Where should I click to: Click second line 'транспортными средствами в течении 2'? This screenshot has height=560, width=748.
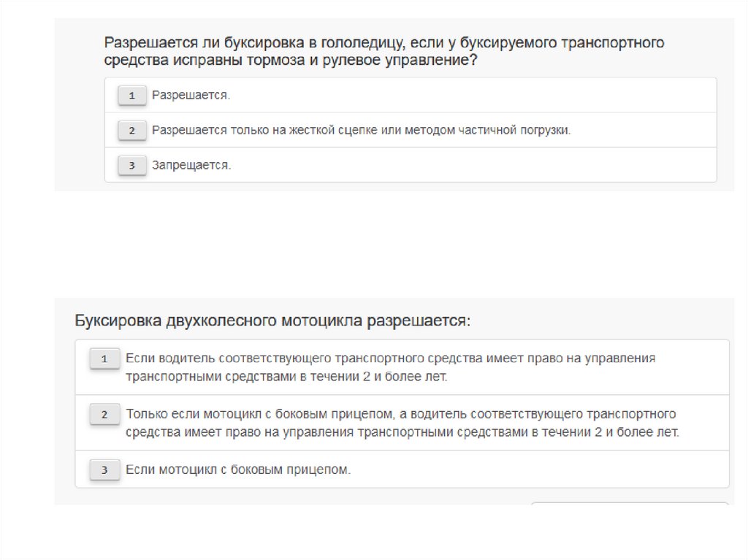(286, 377)
